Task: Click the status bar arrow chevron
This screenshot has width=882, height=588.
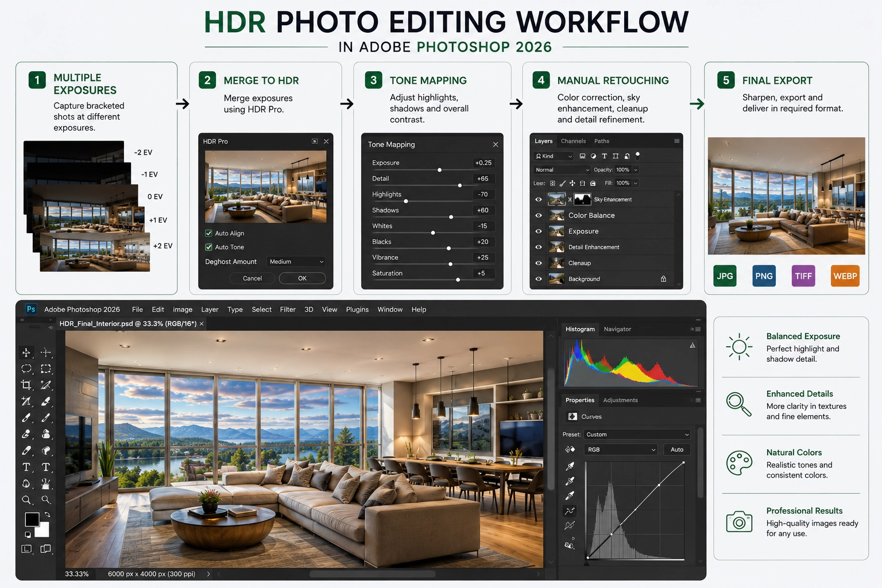Action: pos(208,574)
